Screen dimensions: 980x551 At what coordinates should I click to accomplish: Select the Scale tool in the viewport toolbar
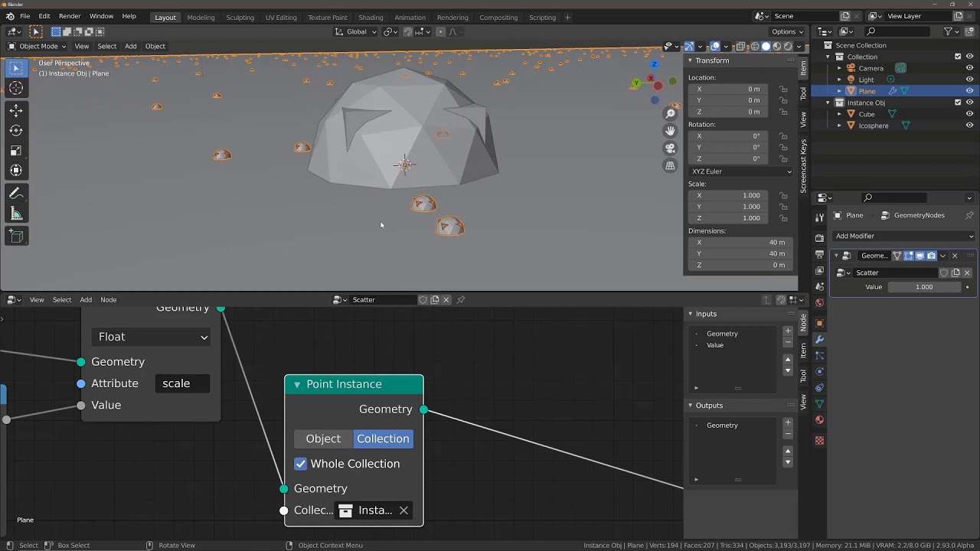pos(16,150)
